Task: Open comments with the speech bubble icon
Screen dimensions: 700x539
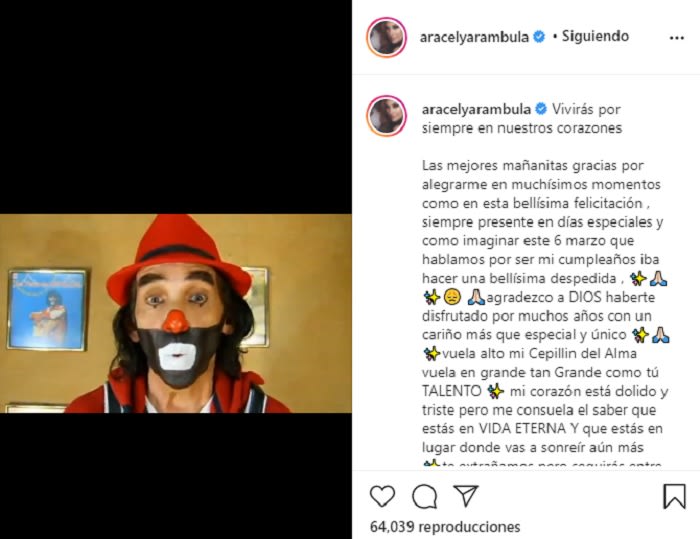Action: pos(424,496)
